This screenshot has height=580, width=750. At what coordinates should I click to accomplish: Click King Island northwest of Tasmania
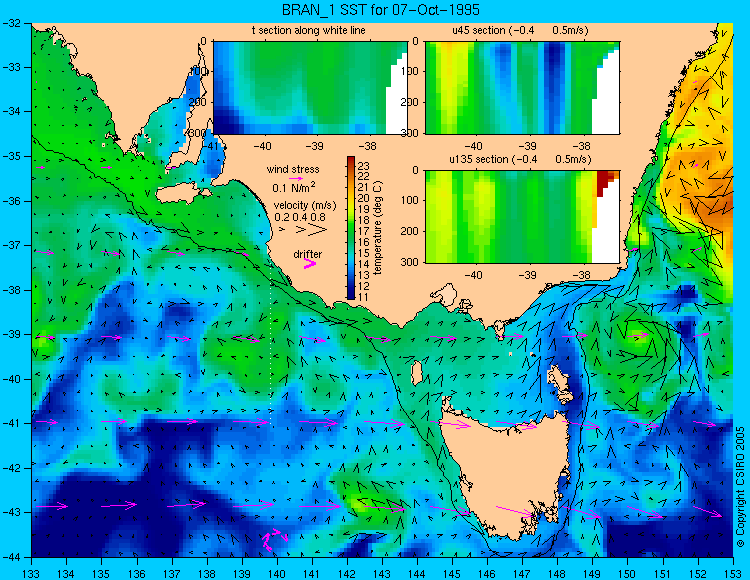(417, 373)
